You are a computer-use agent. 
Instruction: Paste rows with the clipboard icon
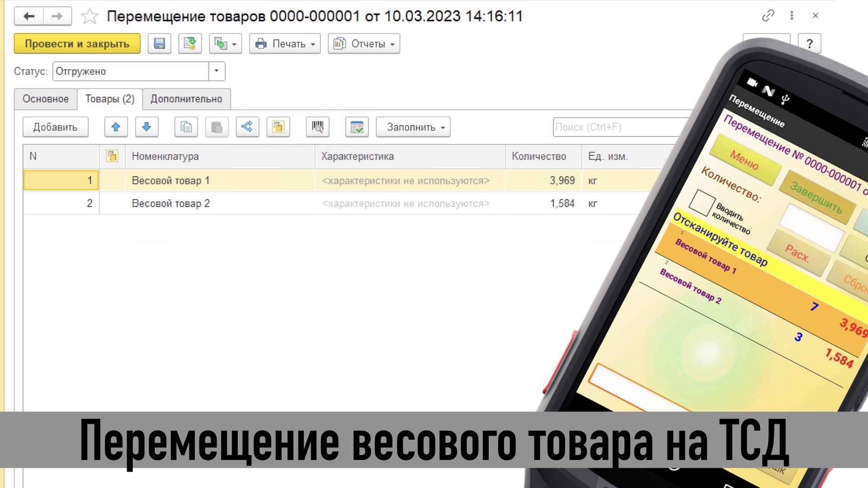click(x=217, y=127)
